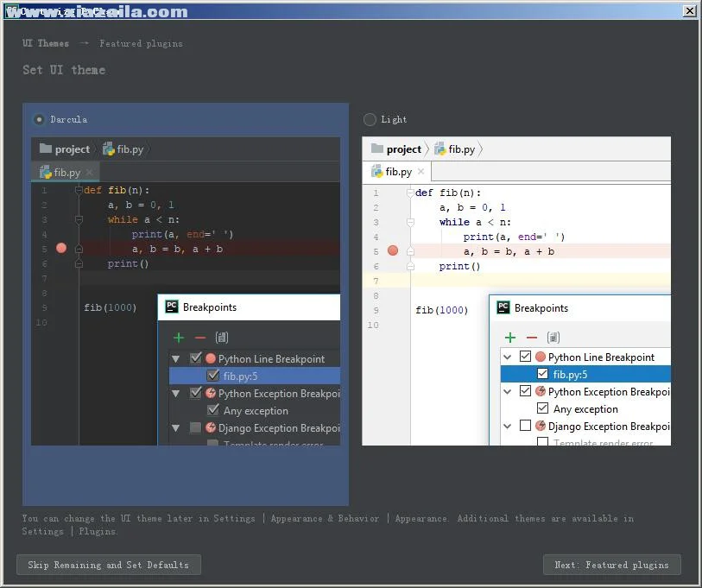Select Any exception row in Light preview
702x588 pixels.
click(x=585, y=408)
